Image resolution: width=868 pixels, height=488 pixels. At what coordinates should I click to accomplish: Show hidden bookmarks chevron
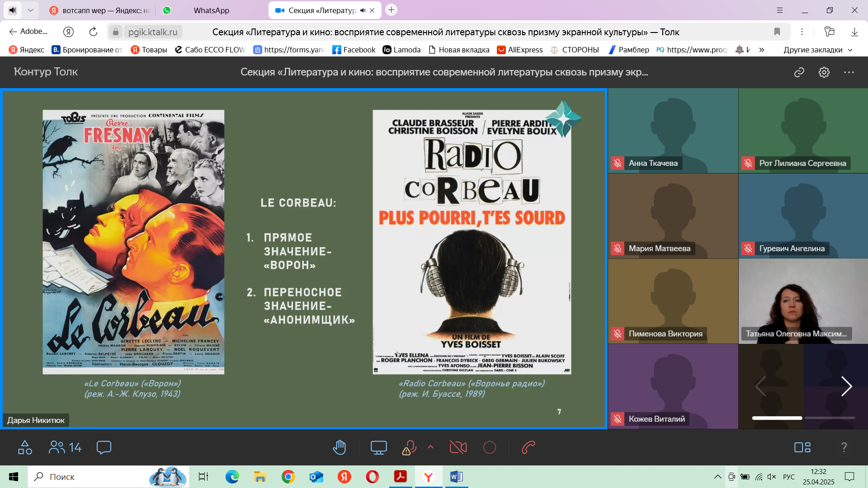(x=762, y=50)
